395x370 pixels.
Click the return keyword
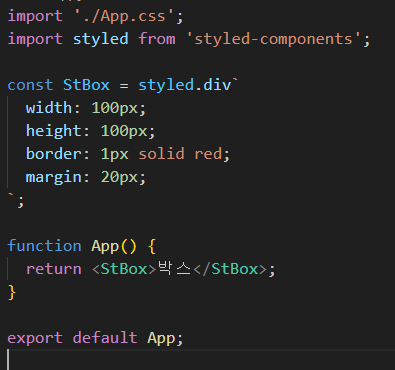coord(54,269)
